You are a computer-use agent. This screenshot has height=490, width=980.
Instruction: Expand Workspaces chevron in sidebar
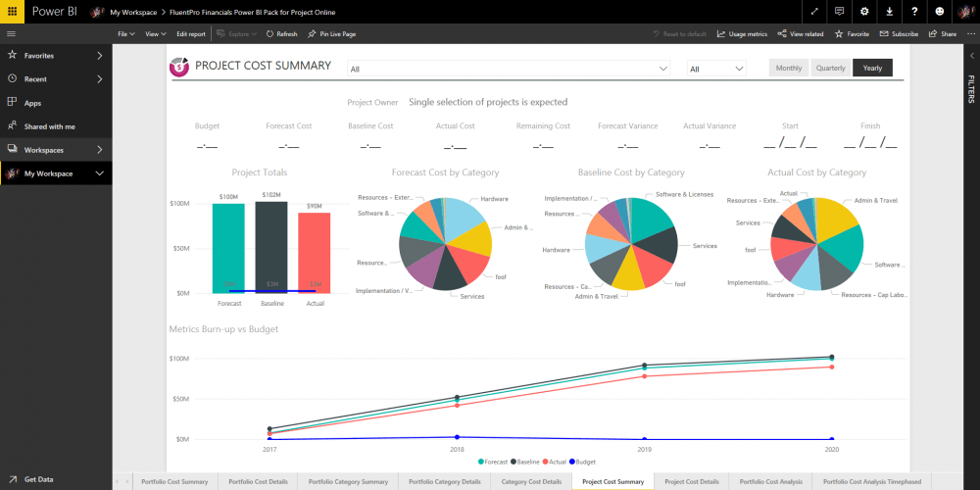pos(100,150)
